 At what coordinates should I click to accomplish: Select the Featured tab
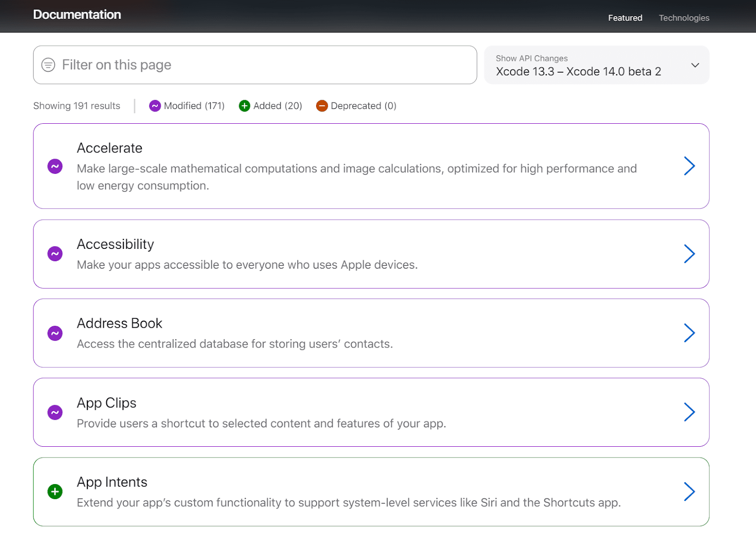tap(625, 17)
